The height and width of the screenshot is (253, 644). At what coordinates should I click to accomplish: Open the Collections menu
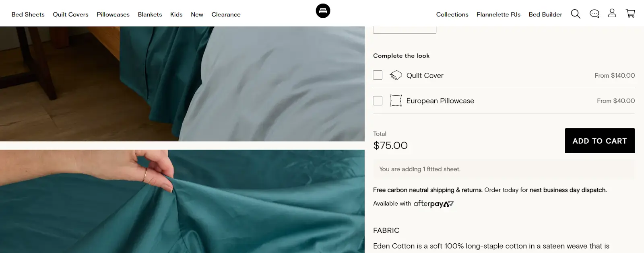(452, 14)
